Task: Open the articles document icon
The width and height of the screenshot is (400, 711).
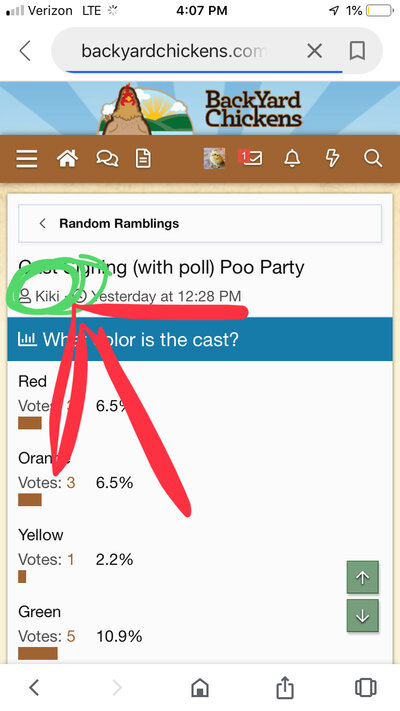Action: pos(143,159)
